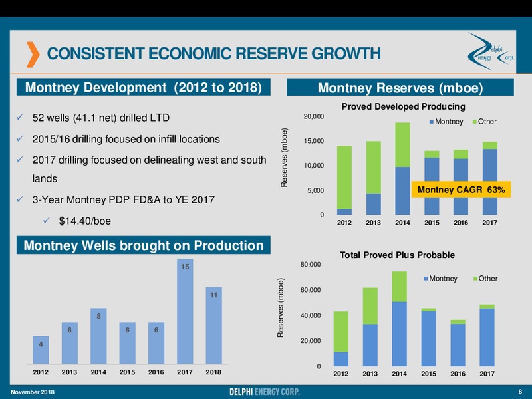Viewport: 532px width, 399px height.
Task: Click the 2013 bar in Proved Developed Producing chart
Action: point(373,178)
